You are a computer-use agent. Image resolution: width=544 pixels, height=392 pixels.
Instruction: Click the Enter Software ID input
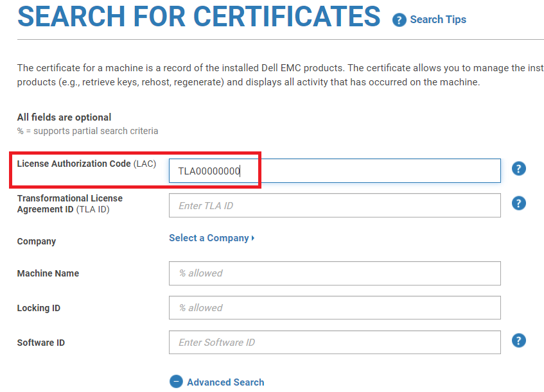[x=334, y=342]
